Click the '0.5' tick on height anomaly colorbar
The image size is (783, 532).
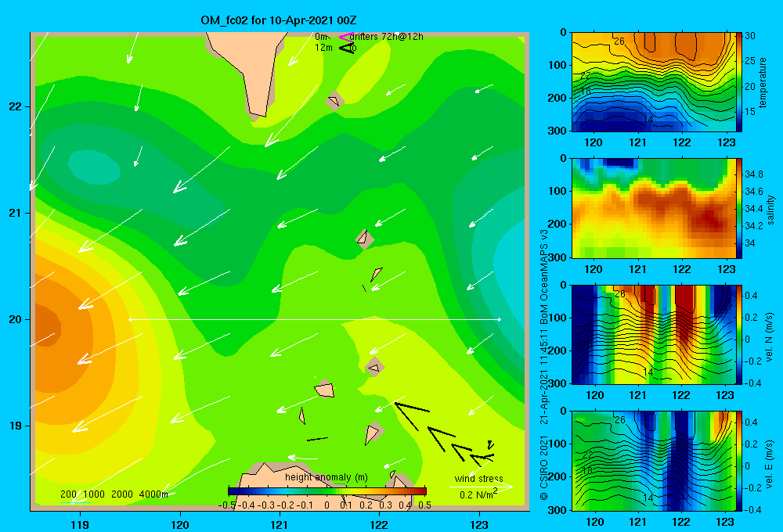point(424,505)
